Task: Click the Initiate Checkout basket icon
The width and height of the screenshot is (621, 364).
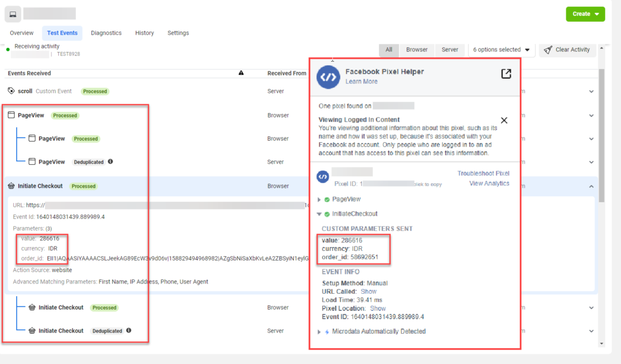Action: pos(11,186)
